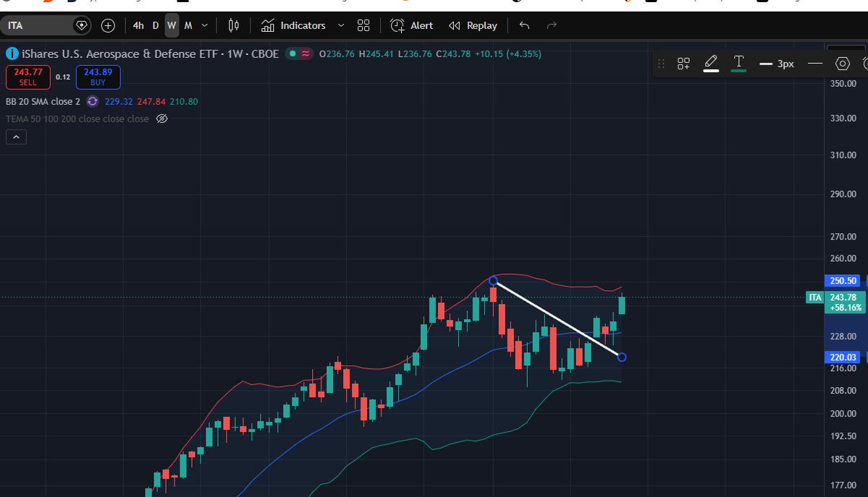Open the candlestick chart type selector
Image resolution: width=868 pixels, height=497 pixels.
(x=234, y=25)
